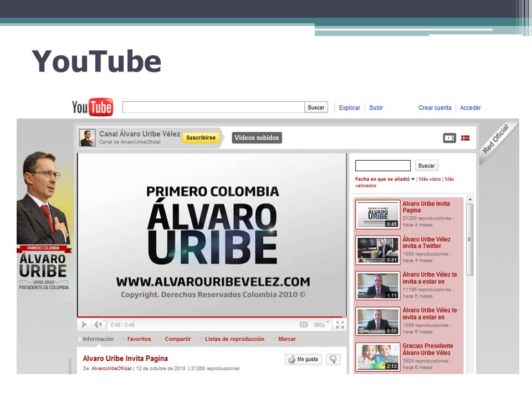Click the channel panel Buscar button
This screenshot has height=399, width=532.
point(427,166)
